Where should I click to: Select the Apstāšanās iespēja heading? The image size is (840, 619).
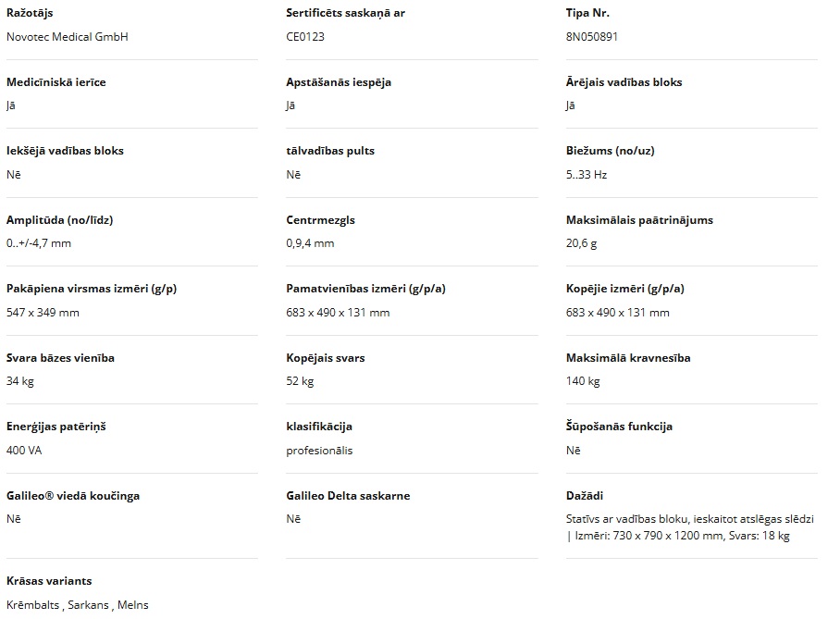[x=339, y=82]
